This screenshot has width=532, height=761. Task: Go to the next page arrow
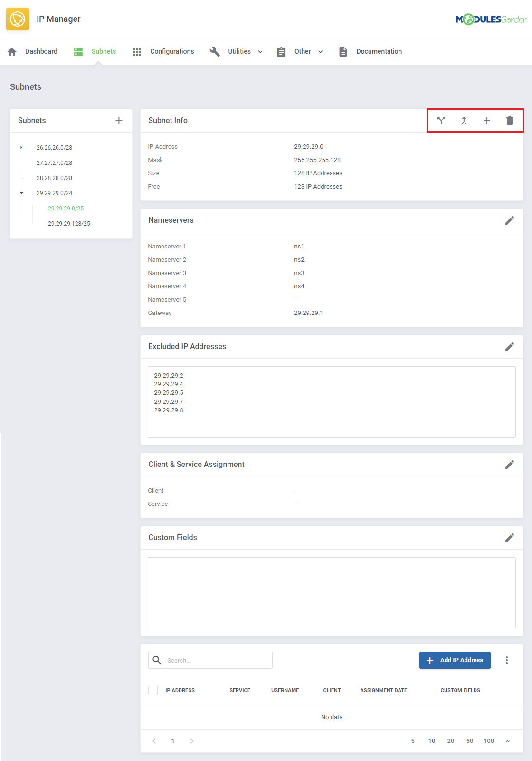(x=192, y=741)
